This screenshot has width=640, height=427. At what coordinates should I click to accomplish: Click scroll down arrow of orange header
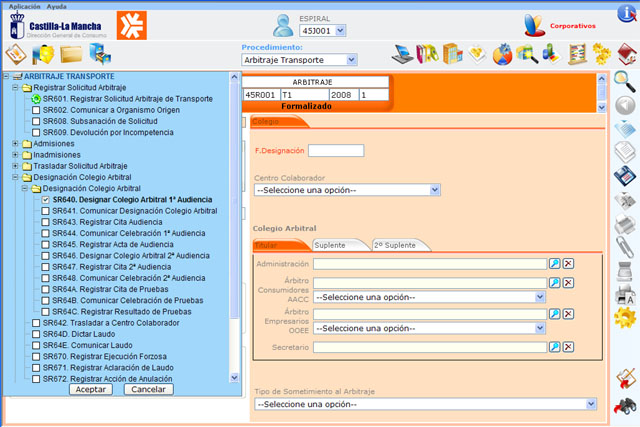coord(602,107)
